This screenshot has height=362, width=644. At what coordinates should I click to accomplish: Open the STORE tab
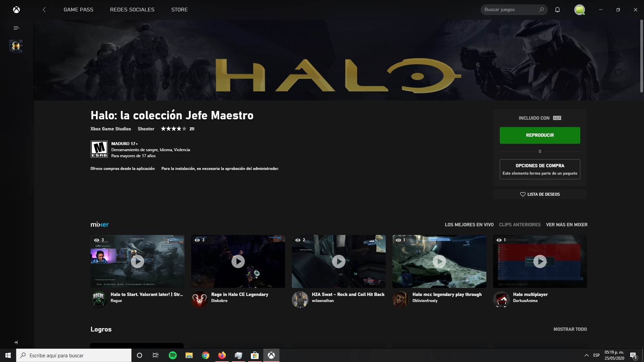[x=179, y=10]
